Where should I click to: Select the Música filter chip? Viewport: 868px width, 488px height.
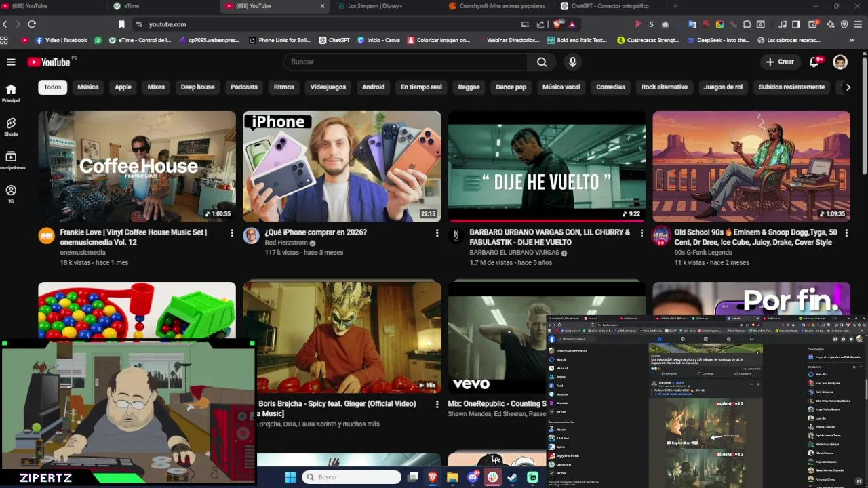(88, 87)
